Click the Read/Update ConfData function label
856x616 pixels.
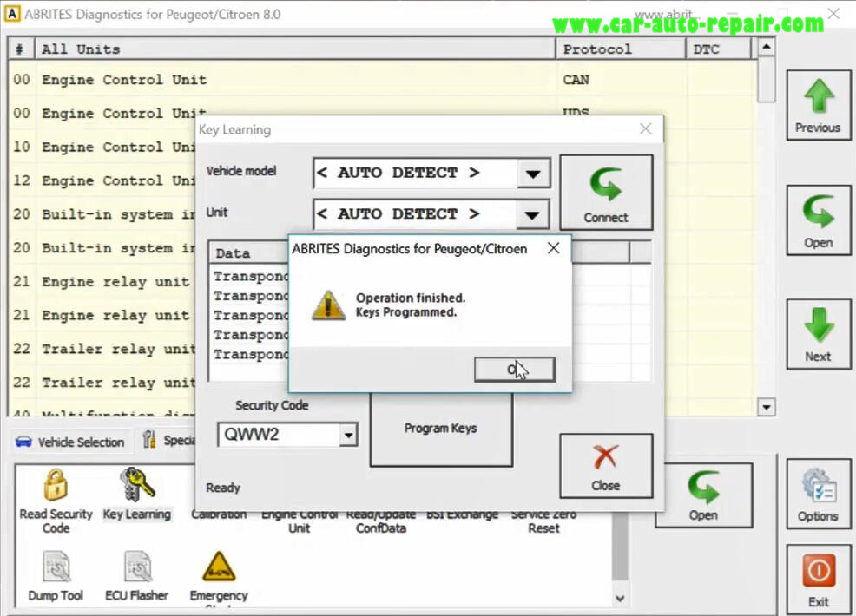(x=380, y=521)
